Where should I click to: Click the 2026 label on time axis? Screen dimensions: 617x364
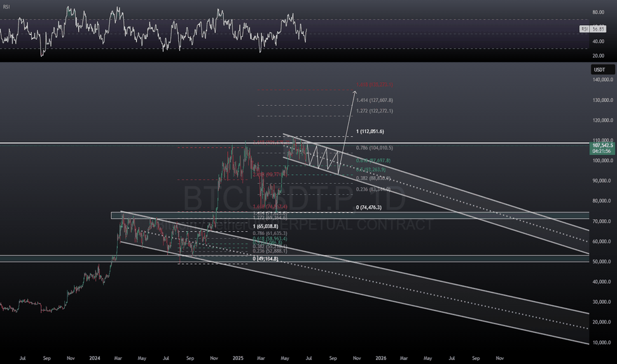[x=381, y=358]
